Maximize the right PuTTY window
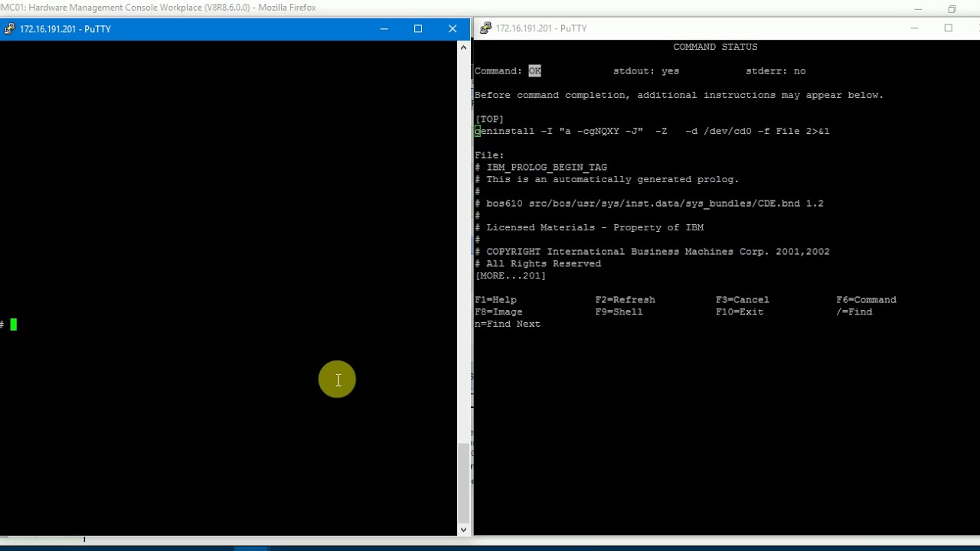 [x=949, y=28]
